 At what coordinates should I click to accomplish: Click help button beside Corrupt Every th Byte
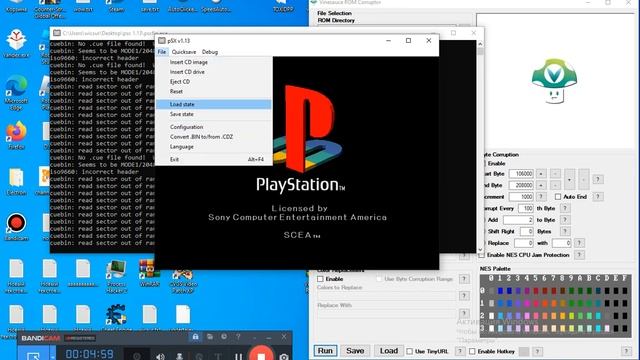pos(565,208)
